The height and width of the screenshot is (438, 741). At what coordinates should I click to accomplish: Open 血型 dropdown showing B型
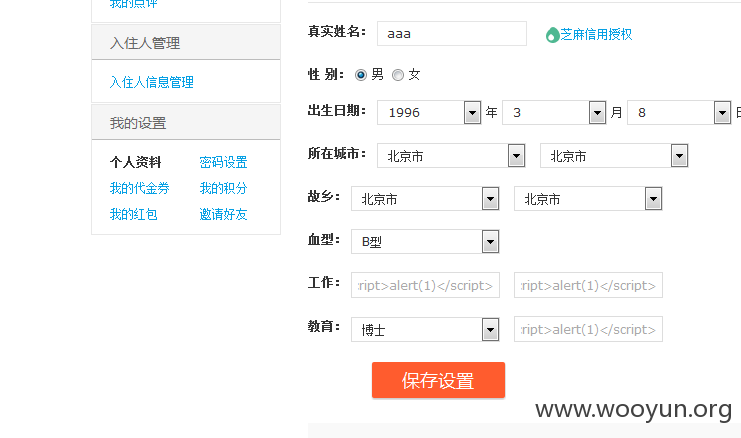click(x=425, y=241)
